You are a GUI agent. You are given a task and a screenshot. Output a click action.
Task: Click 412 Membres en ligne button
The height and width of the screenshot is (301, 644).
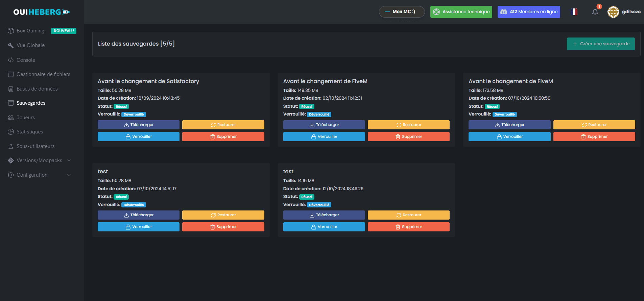click(x=529, y=12)
